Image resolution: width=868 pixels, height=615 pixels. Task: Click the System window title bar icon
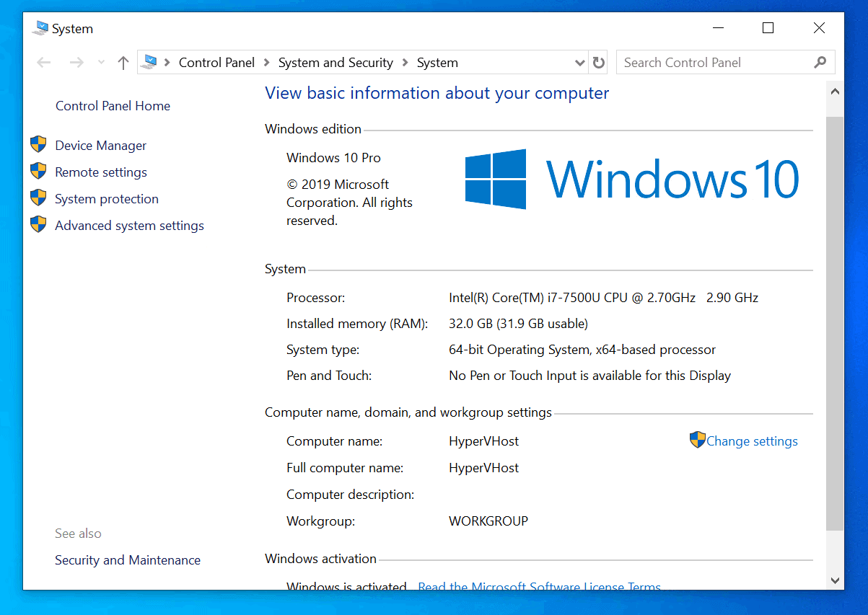pos(40,28)
